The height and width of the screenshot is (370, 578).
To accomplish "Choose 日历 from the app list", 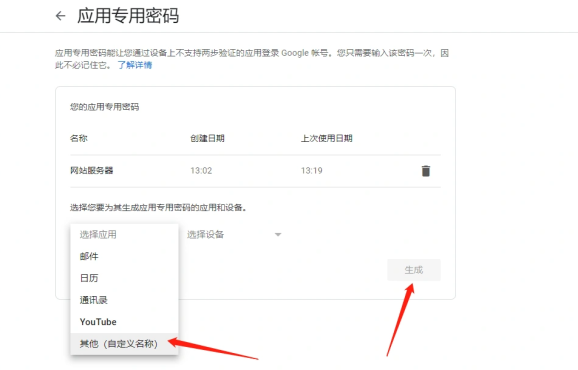I will pyautogui.click(x=124, y=278).
